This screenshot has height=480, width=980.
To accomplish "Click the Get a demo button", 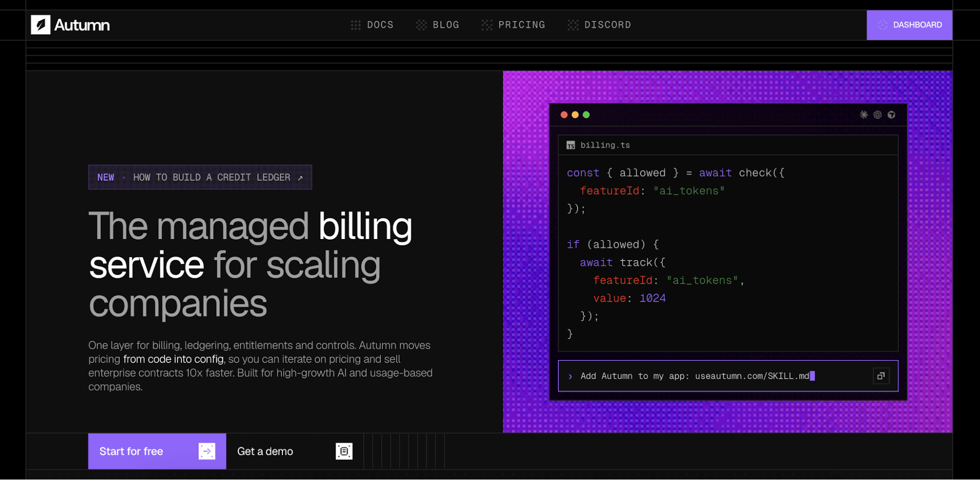I will tap(295, 451).
